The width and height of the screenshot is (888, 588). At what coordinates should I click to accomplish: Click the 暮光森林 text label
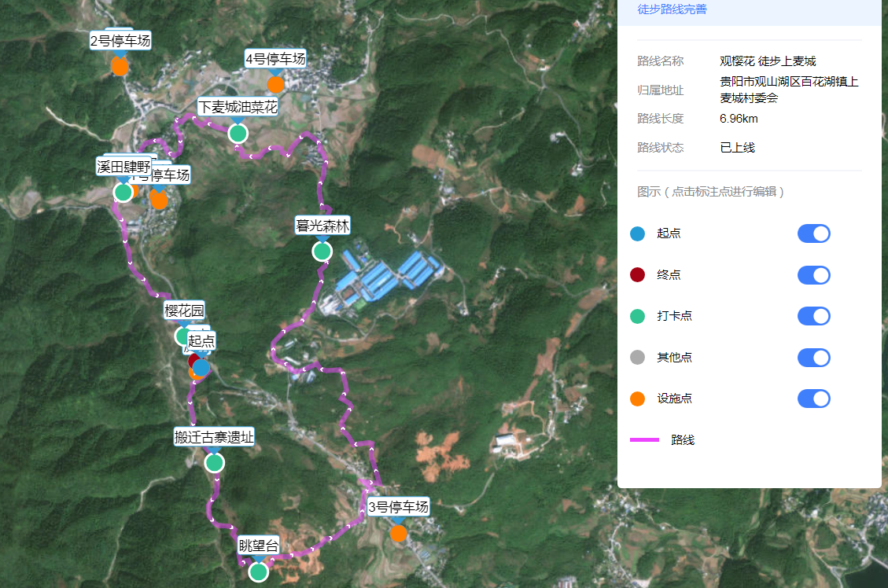322,226
